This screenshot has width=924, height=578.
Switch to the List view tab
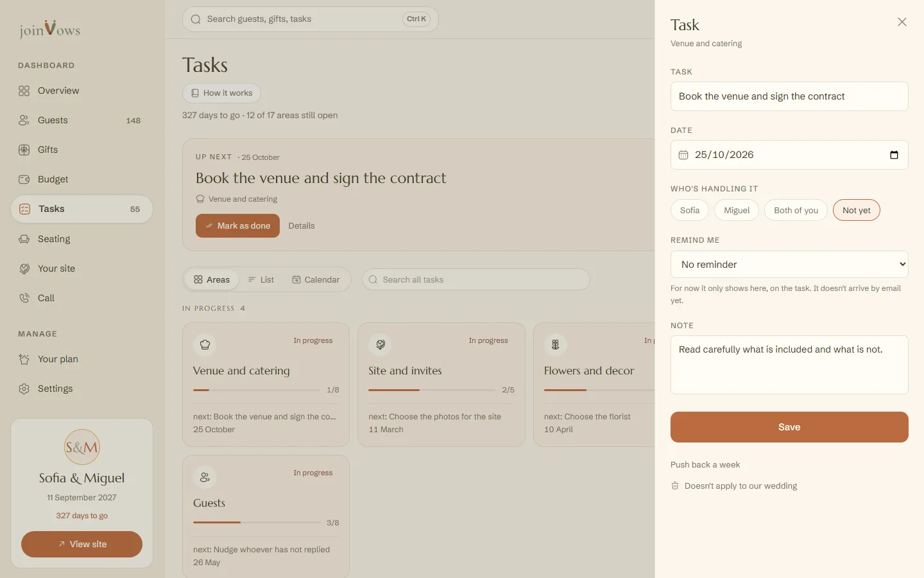point(261,279)
